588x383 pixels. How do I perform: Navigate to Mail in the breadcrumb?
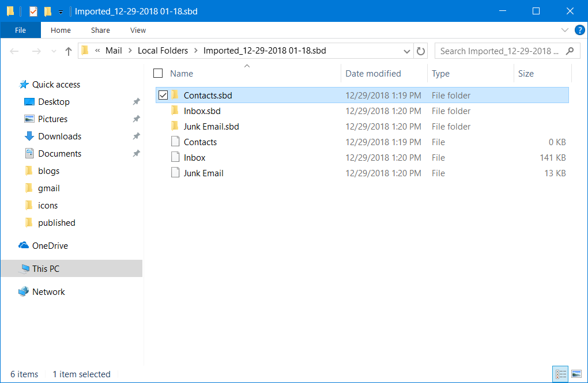[x=114, y=51]
